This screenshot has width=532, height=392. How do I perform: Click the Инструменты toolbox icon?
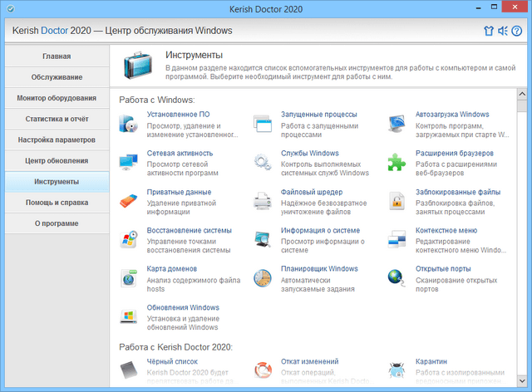137,65
